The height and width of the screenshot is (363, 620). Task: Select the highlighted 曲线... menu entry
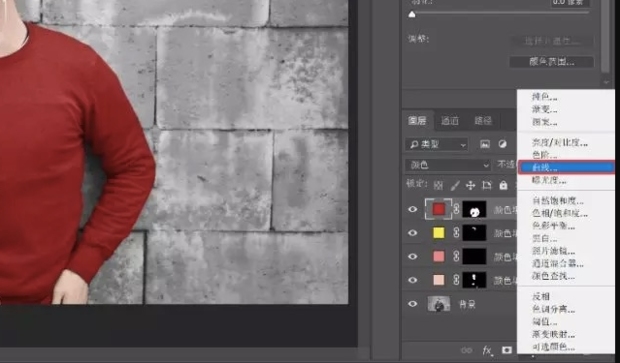tap(566, 168)
